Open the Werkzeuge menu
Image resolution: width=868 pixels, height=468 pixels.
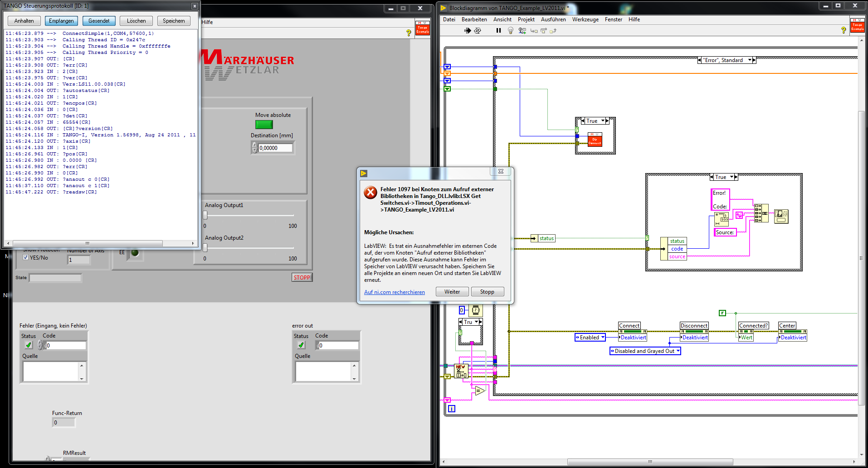[585, 19]
